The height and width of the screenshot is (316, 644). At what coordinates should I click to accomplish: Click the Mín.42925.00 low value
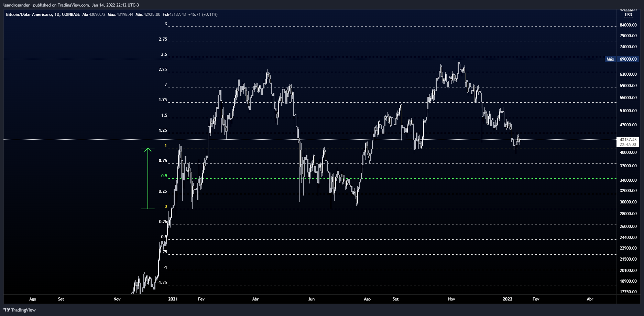click(148, 14)
